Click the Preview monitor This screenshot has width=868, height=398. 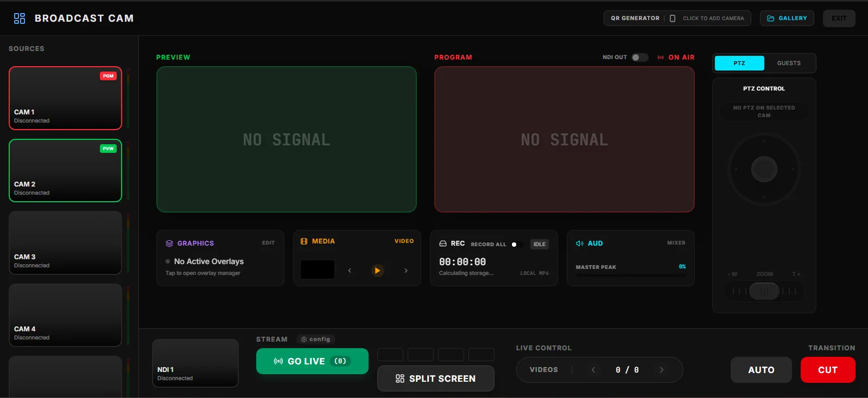click(287, 139)
